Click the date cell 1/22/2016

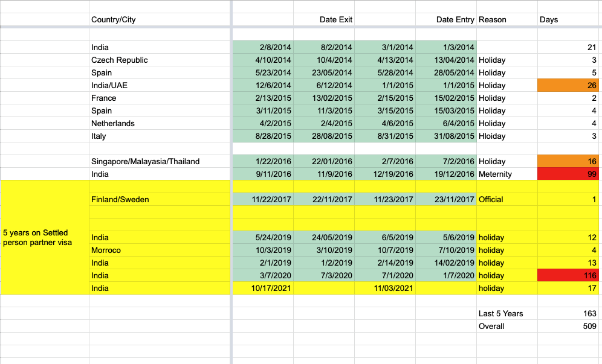263,161
